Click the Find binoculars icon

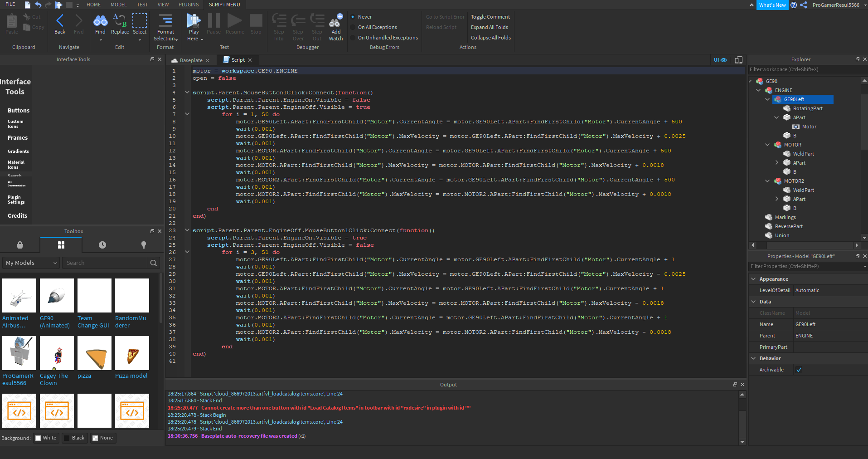(x=100, y=21)
